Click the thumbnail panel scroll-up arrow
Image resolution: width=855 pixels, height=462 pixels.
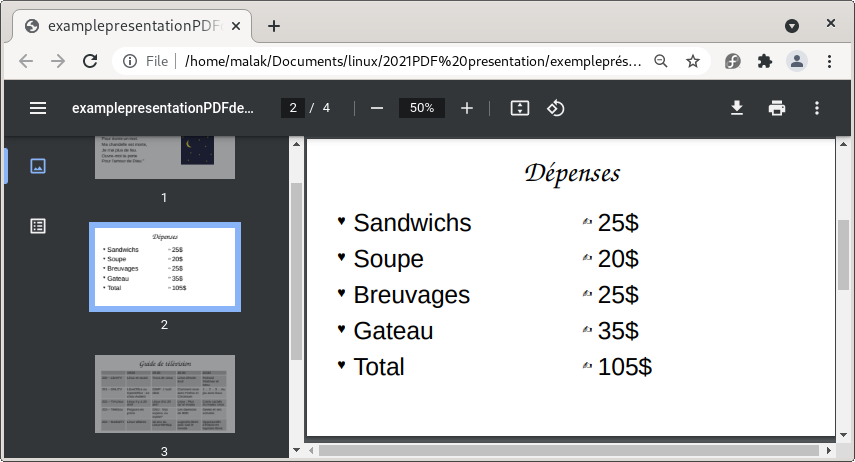pyautogui.click(x=296, y=144)
